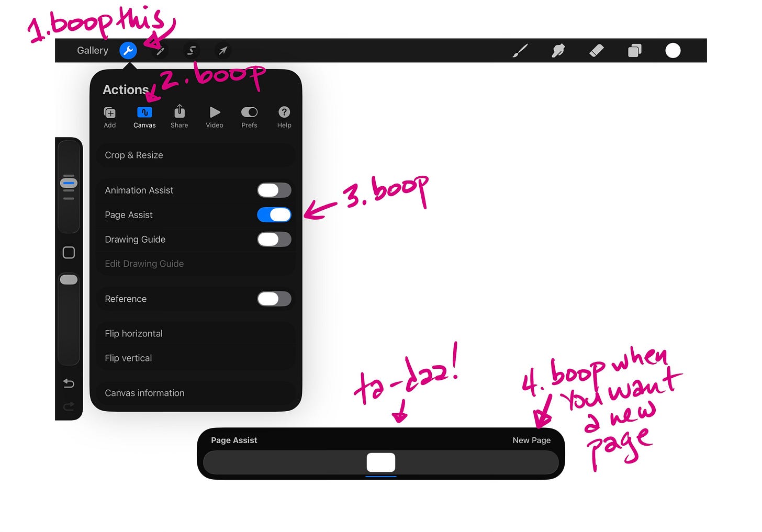This screenshot has width=762, height=532.
Task: Select the Brush tool
Action: coord(520,51)
